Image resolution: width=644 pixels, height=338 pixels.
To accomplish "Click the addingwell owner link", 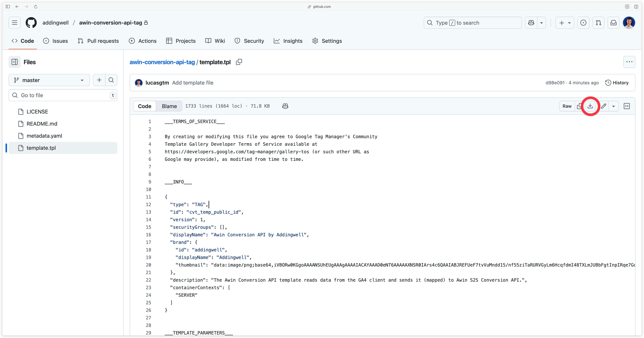I will pos(55,23).
